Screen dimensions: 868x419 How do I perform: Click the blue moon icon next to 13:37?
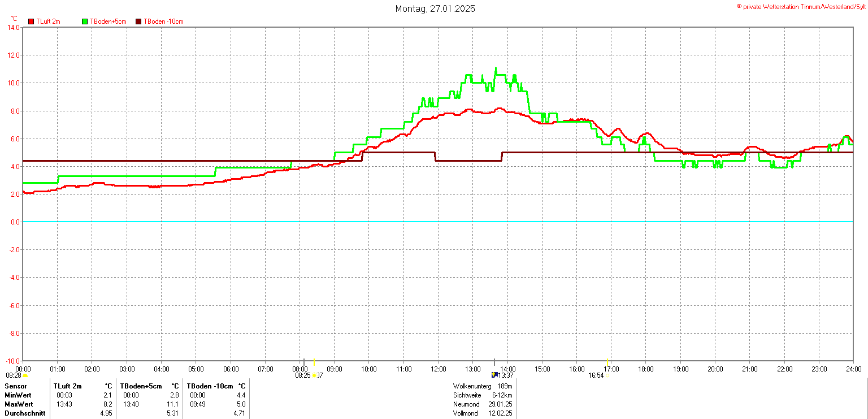coord(494,375)
